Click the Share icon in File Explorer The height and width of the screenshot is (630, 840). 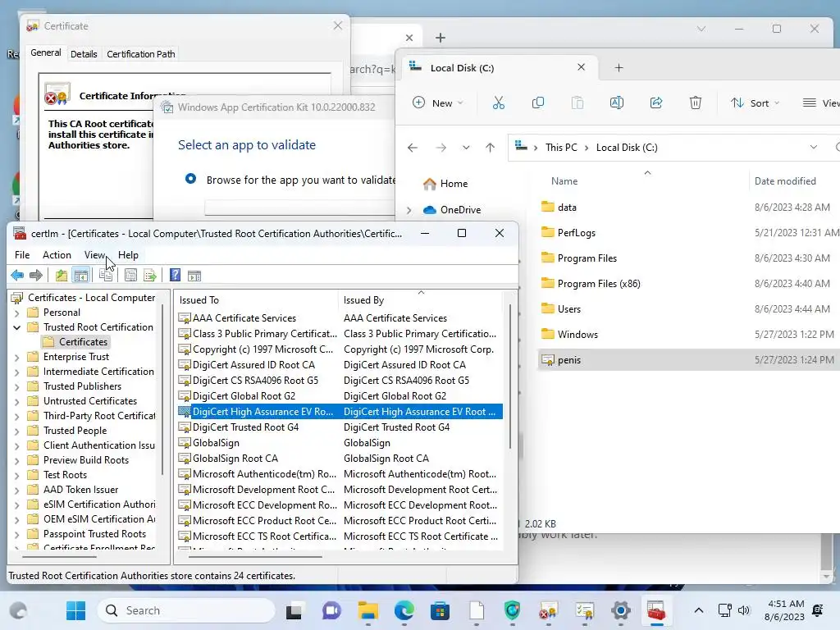pyautogui.click(x=656, y=103)
